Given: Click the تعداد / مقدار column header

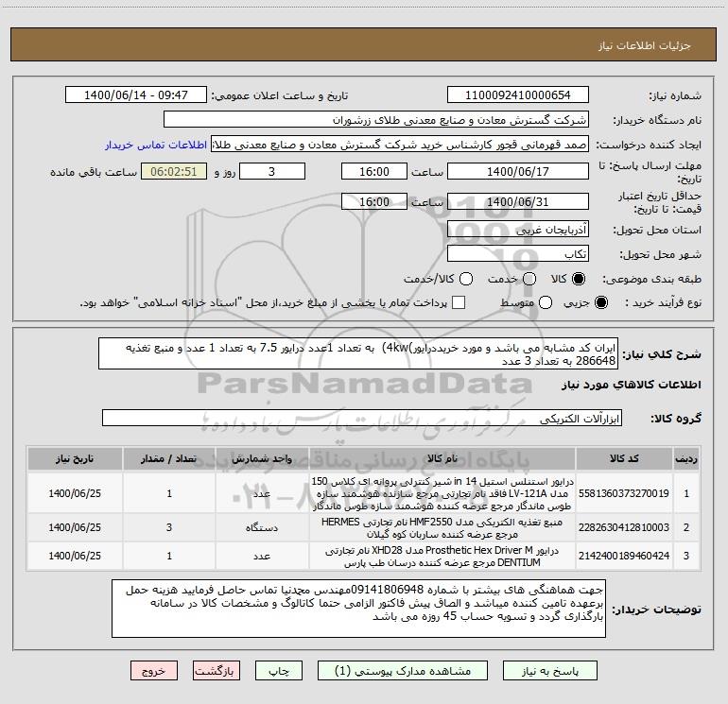Looking at the screenshot, I should tap(169, 458).
